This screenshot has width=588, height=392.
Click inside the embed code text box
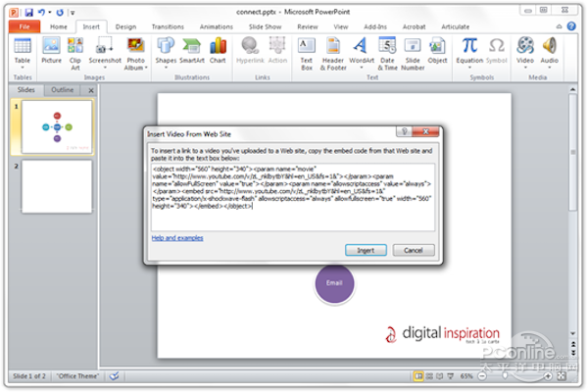click(293, 197)
